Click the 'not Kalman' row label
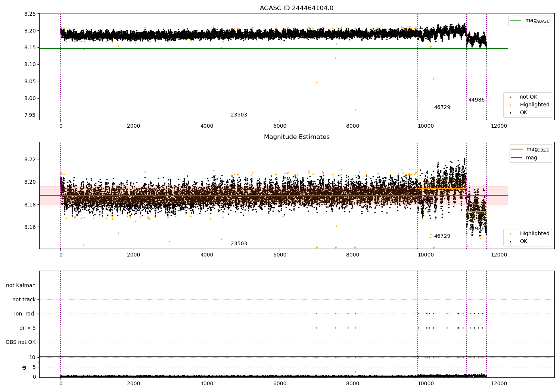 21,286
